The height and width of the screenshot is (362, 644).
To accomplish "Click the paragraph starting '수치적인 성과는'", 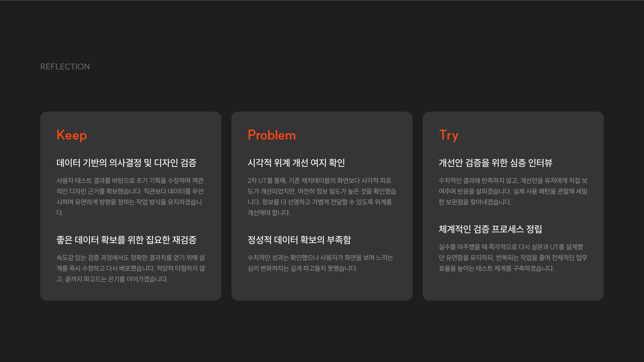I will (x=320, y=263).
